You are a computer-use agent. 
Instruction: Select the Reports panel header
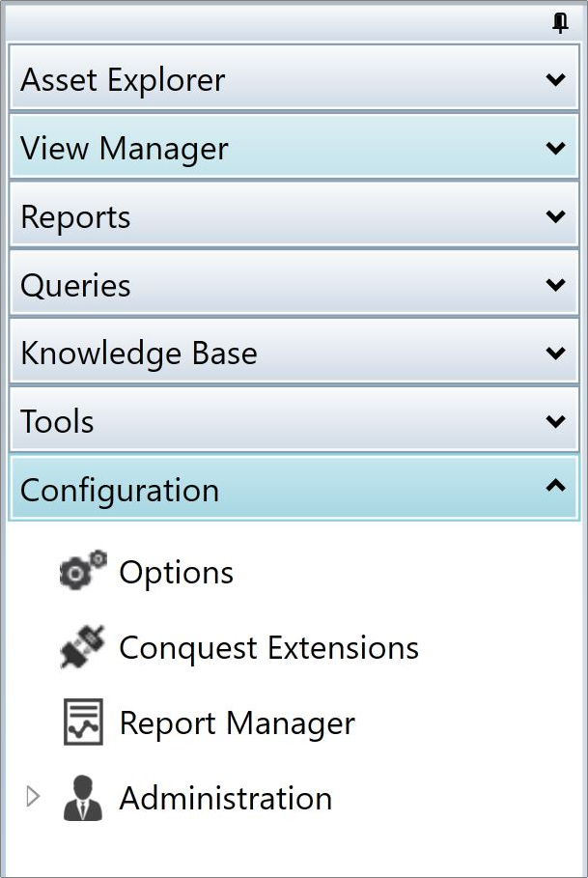[294, 214]
